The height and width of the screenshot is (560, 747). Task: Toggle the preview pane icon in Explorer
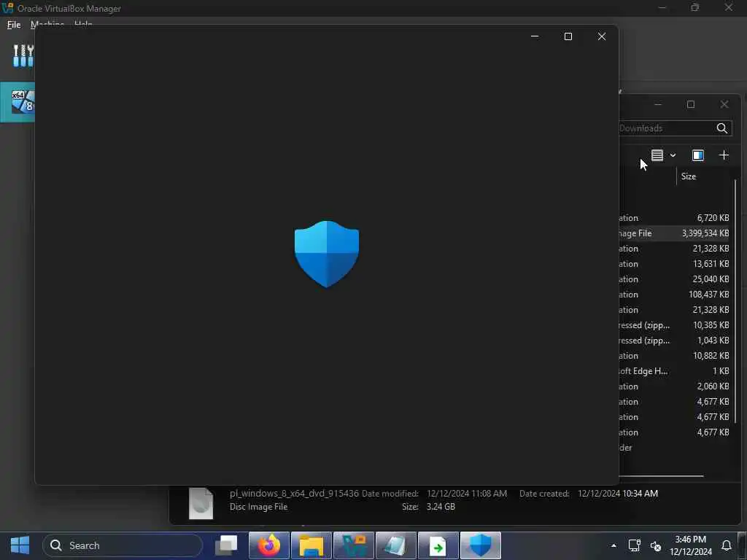(698, 155)
